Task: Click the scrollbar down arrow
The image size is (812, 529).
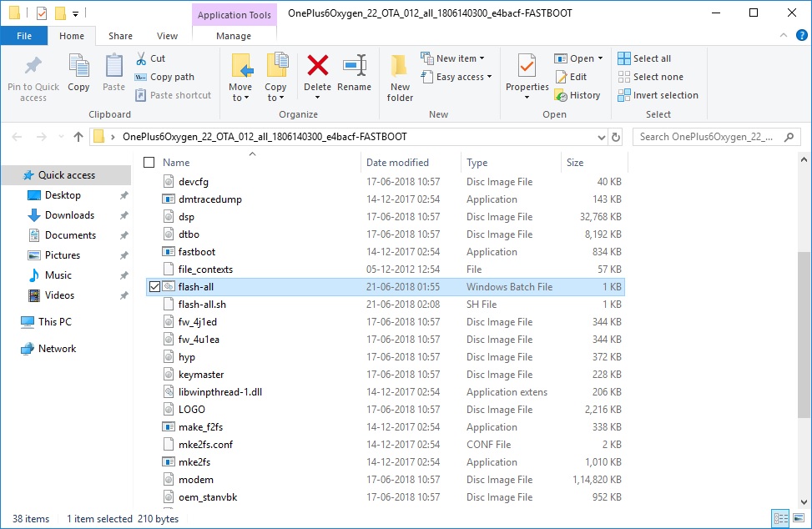Action: (804, 502)
